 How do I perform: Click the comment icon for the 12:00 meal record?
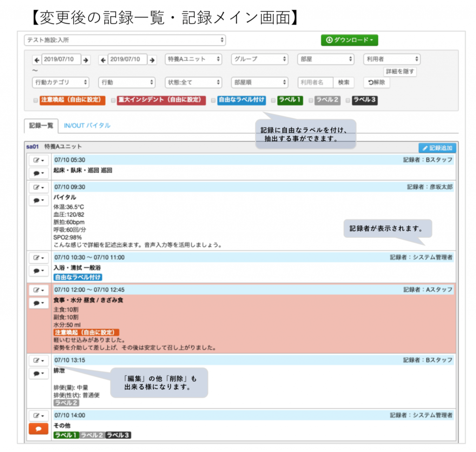39,303
